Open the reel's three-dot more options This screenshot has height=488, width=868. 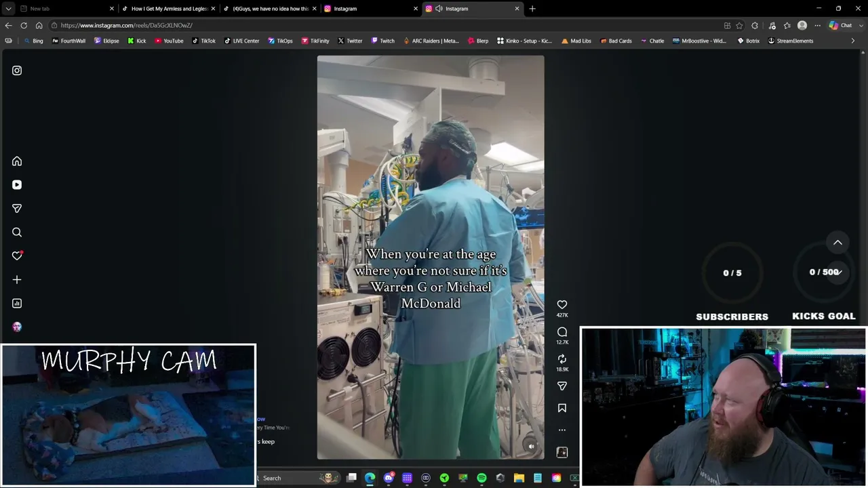click(562, 430)
